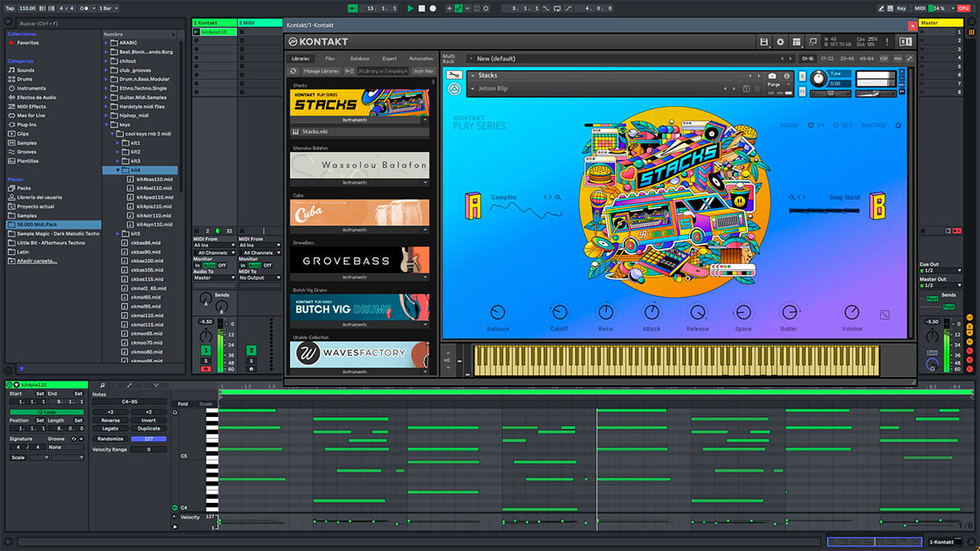Select Instruments category in the browser
This screenshot has height=551, width=980.
31,88
